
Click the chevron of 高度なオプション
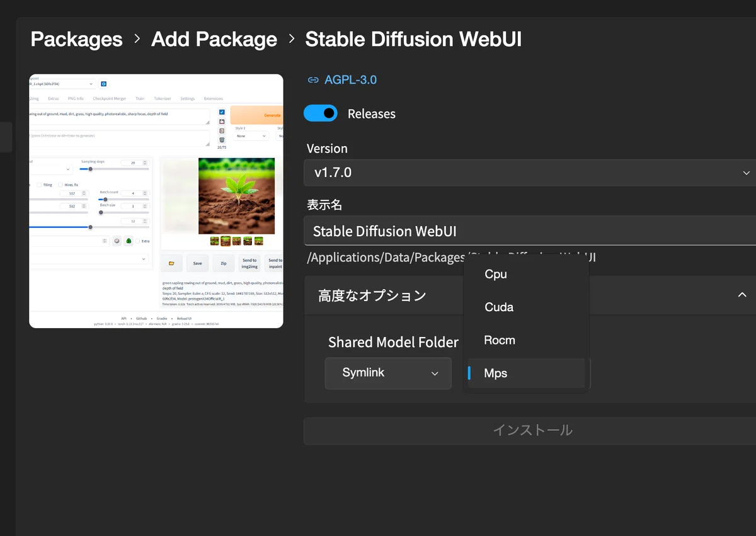(x=742, y=295)
